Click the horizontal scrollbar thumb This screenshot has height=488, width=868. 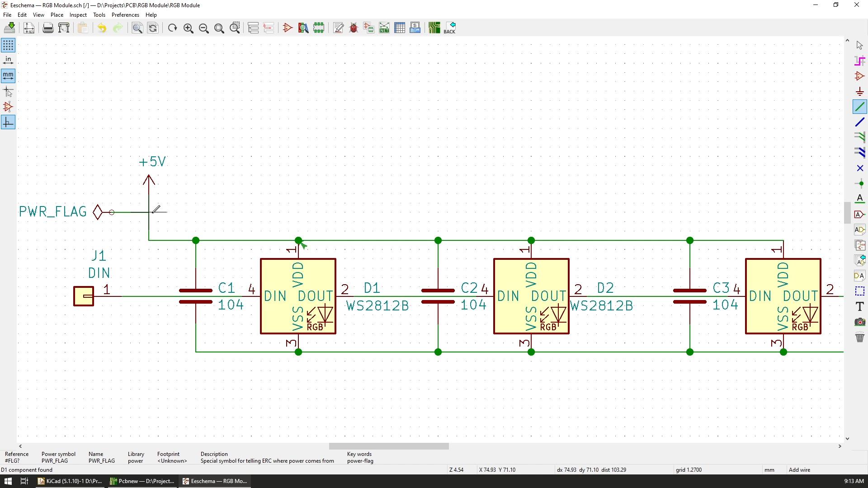[x=389, y=446]
